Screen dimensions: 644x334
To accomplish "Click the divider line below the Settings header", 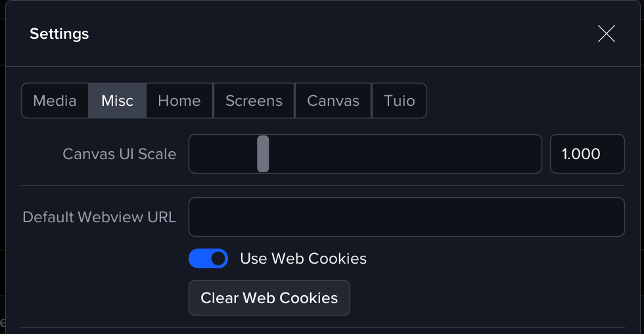I will pos(322,66).
